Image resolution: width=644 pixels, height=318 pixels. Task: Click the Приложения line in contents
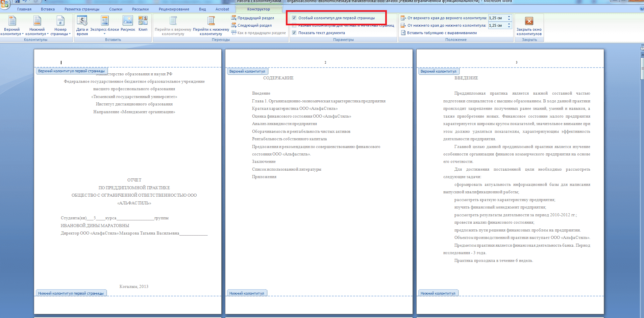tap(264, 177)
